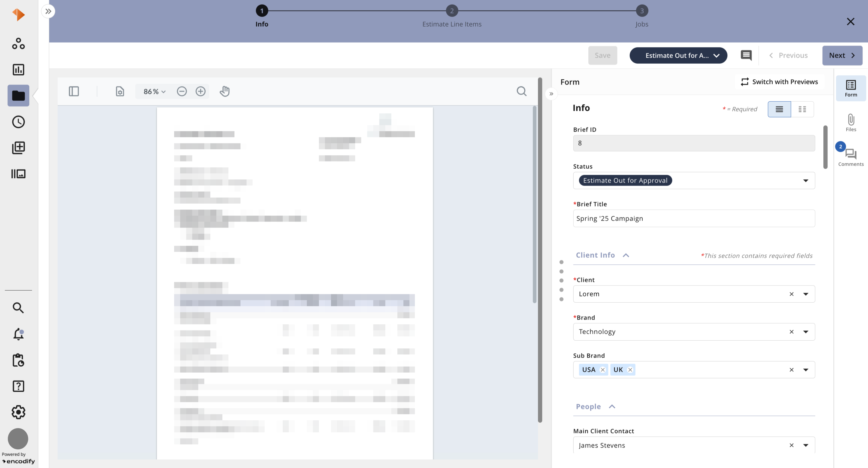Click the Encodify orange logo

(18, 14)
